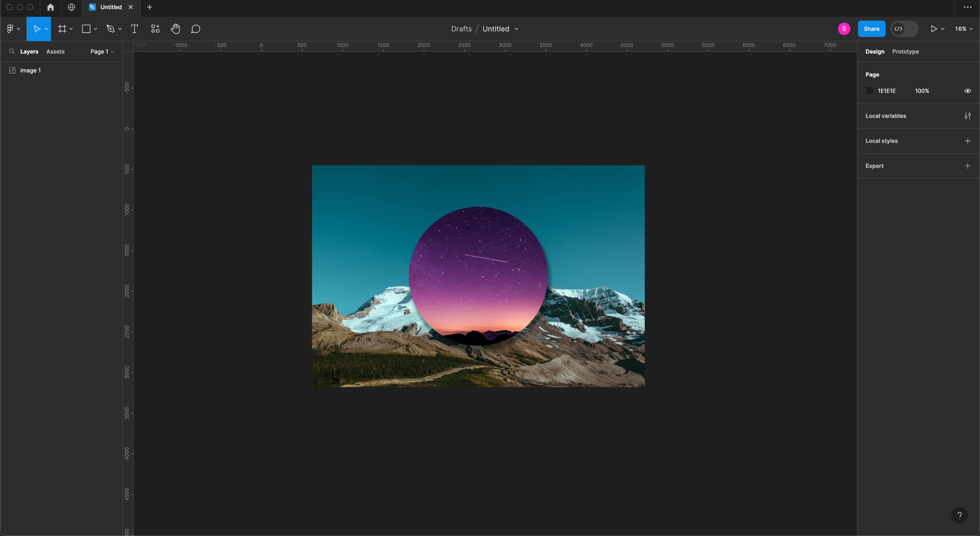Open the Figma main menu

coord(11,29)
